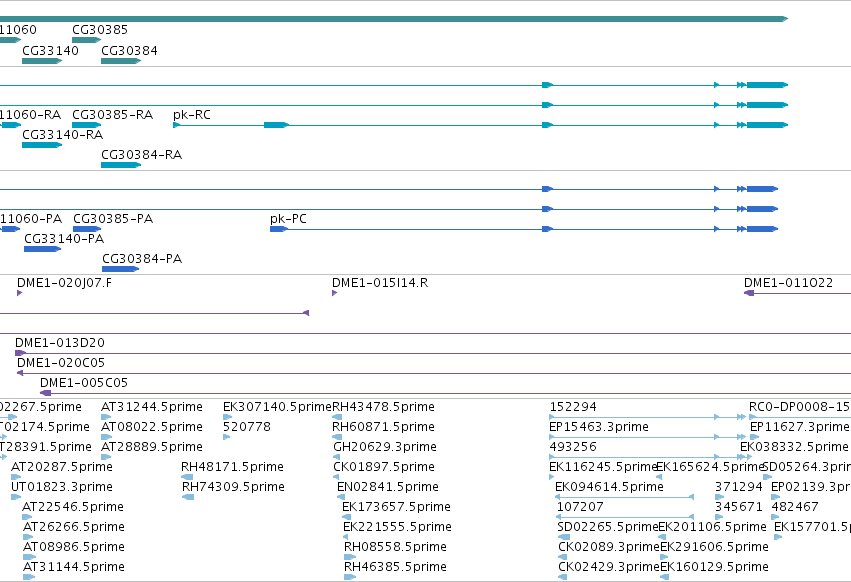This screenshot has height=582, width=851.
Task: Select the 152294 cDNA feature
Action: point(648,417)
